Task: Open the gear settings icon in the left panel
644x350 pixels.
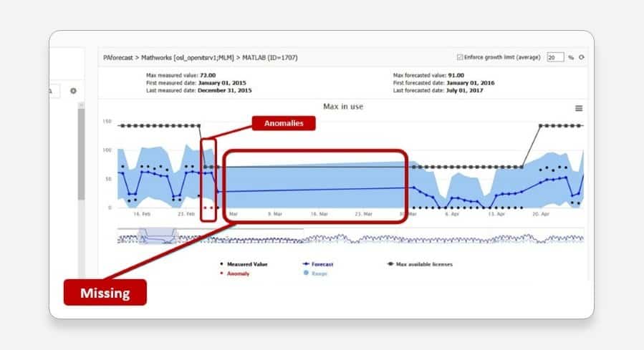Action: coord(73,91)
